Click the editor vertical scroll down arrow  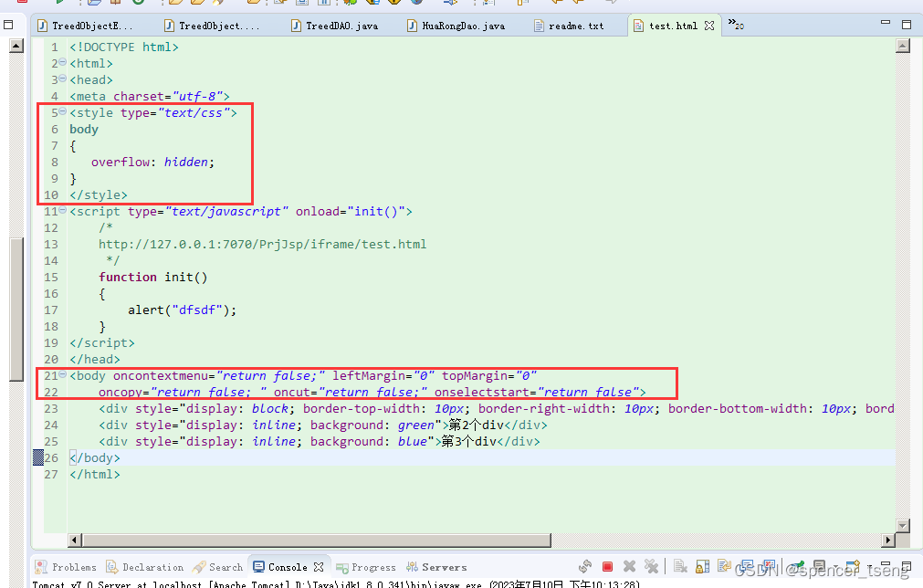click(x=902, y=525)
